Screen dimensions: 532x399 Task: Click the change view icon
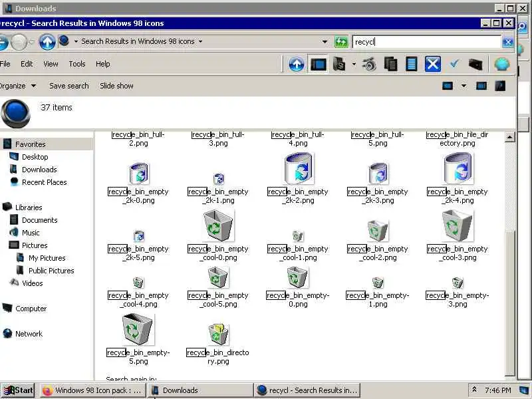point(448,86)
